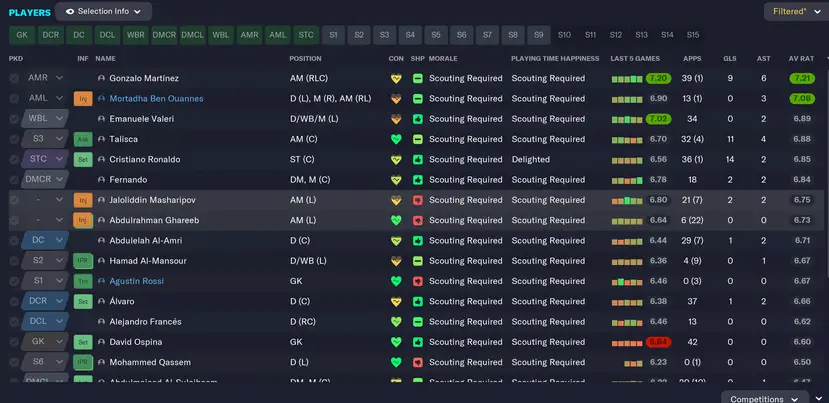Screen dimensions: 829x403
Task: Open the Filtered dropdown at top right
Action: coord(794,11)
